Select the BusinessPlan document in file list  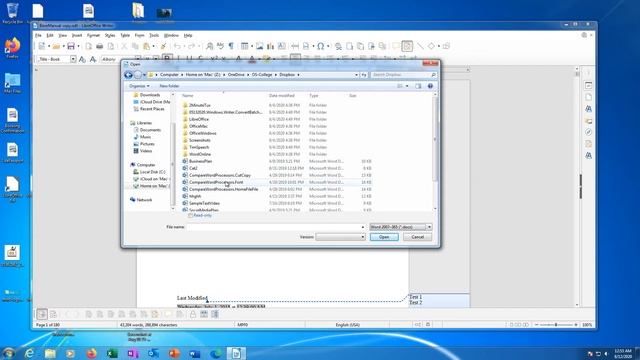pyautogui.click(x=200, y=161)
